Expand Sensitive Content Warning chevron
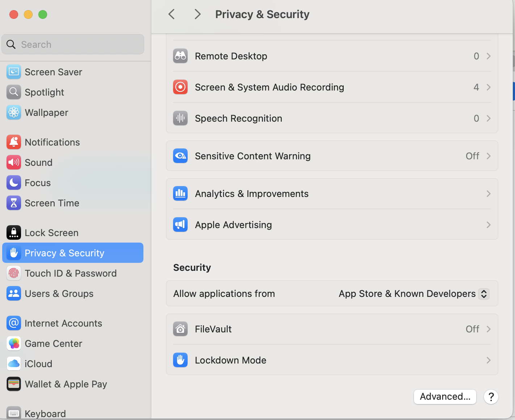The height and width of the screenshot is (420, 515). (x=489, y=156)
